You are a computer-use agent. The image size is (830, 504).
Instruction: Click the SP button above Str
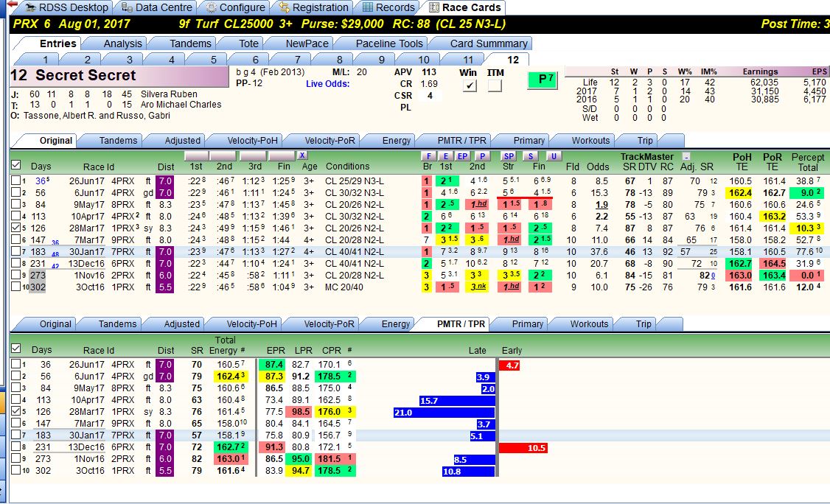pos(509,155)
